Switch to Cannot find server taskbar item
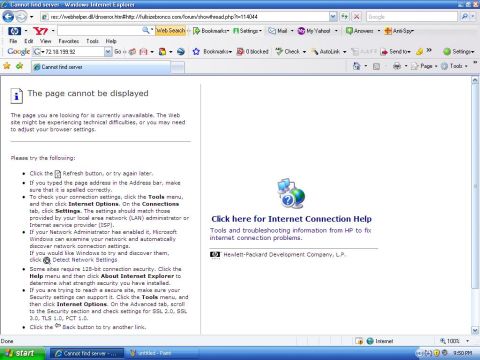 [x=87, y=353]
